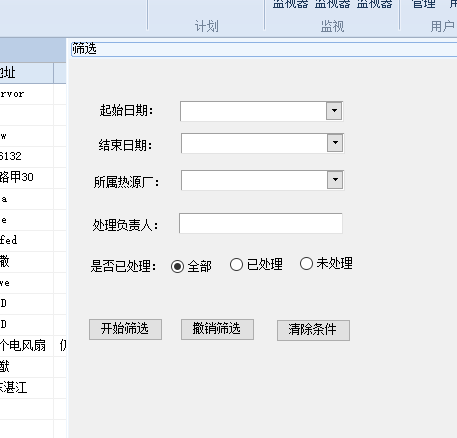Select the table row containing 个电风扇
457x438 pixels.
(x=33, y=346)
